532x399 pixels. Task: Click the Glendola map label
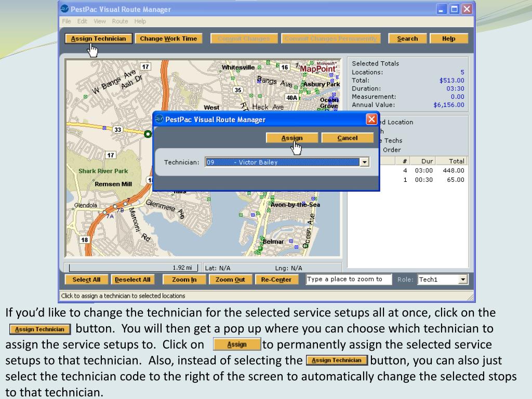86,205
